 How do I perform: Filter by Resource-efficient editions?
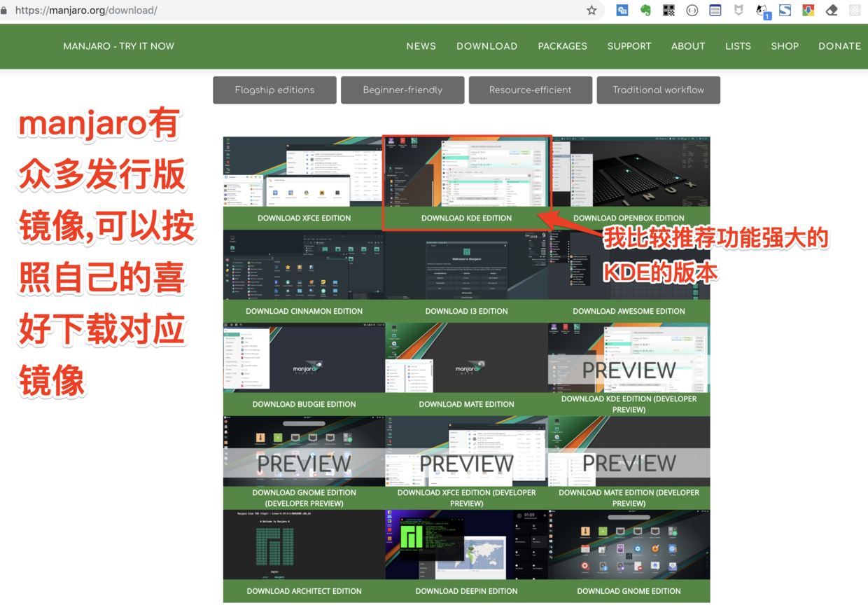pyautogui.click(x=531, y=90)
